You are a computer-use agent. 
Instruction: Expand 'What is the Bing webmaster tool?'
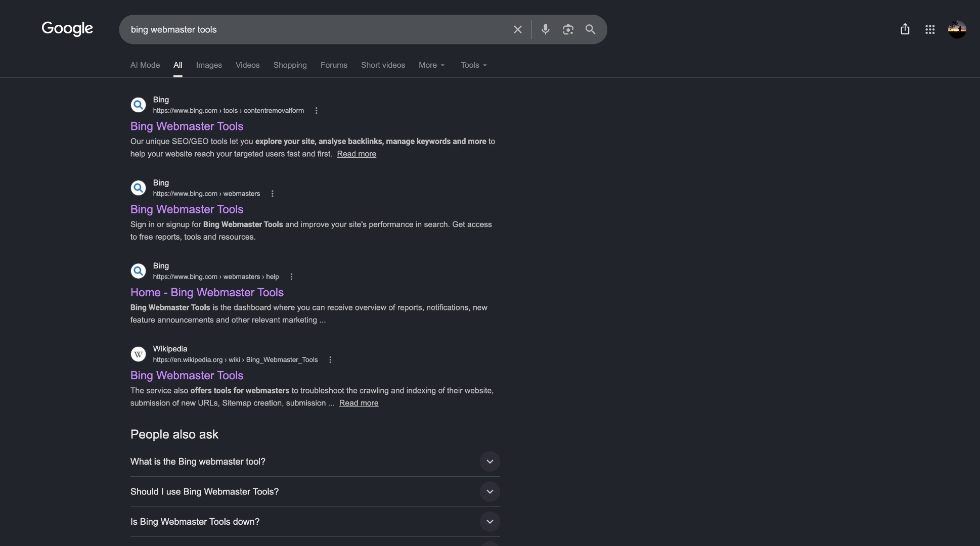[315, 462]
